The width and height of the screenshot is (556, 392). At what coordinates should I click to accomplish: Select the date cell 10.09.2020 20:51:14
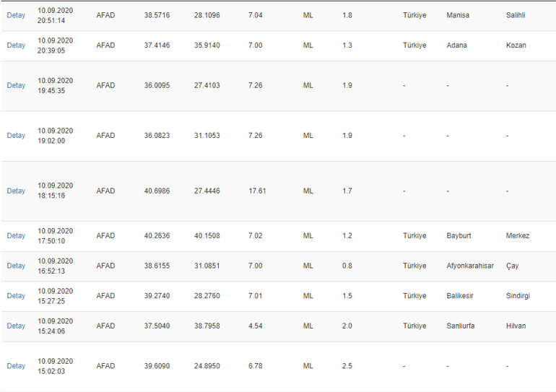coord(56,15)
